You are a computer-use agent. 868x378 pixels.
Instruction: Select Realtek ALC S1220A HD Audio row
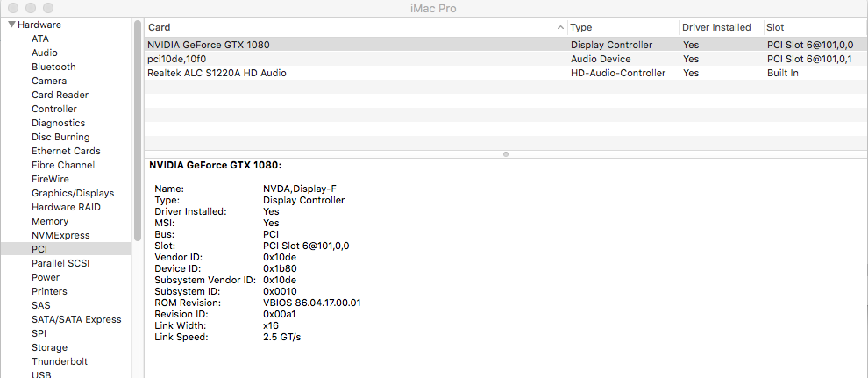tap(506, 73)
